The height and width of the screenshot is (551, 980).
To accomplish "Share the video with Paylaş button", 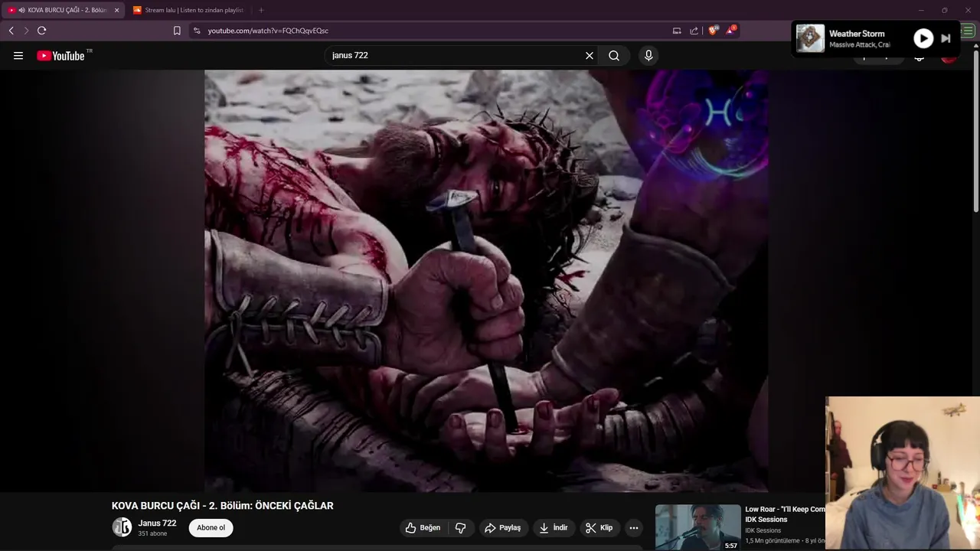I will coord(503,528).
